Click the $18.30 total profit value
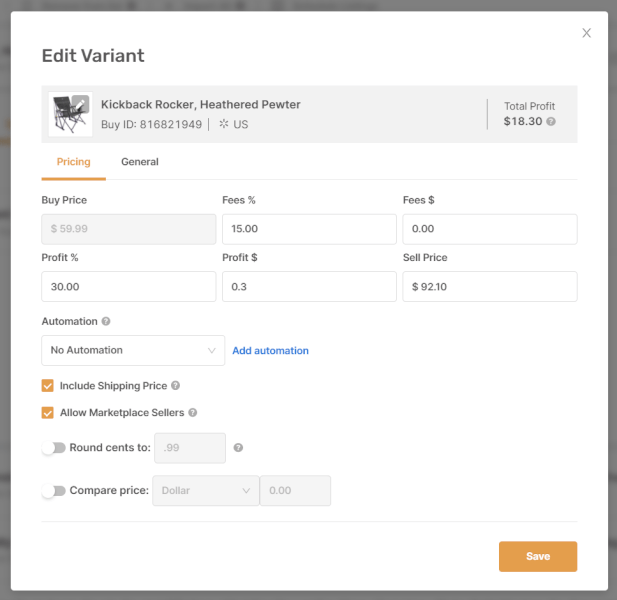The image size is (617, 600). 523,121
